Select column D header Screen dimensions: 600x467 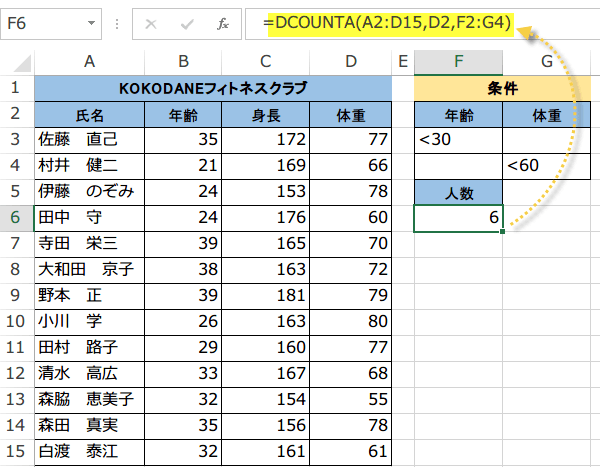pos(351,62)
